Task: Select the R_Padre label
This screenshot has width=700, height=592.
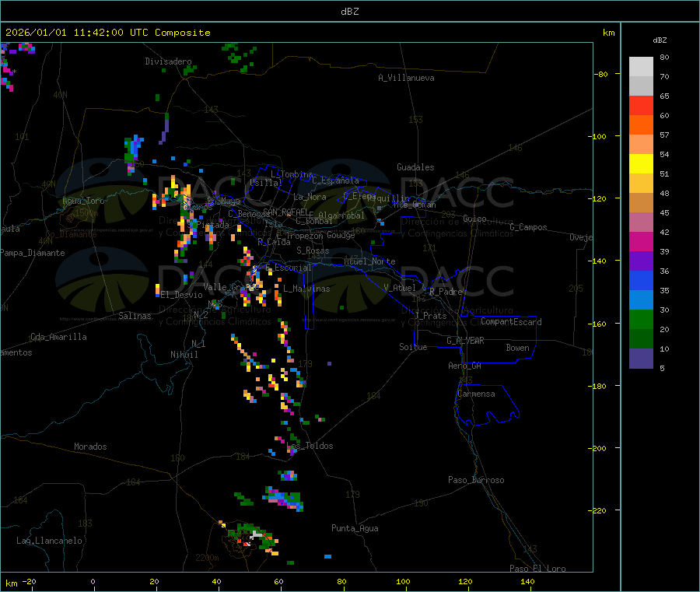Action: point(446,292)
